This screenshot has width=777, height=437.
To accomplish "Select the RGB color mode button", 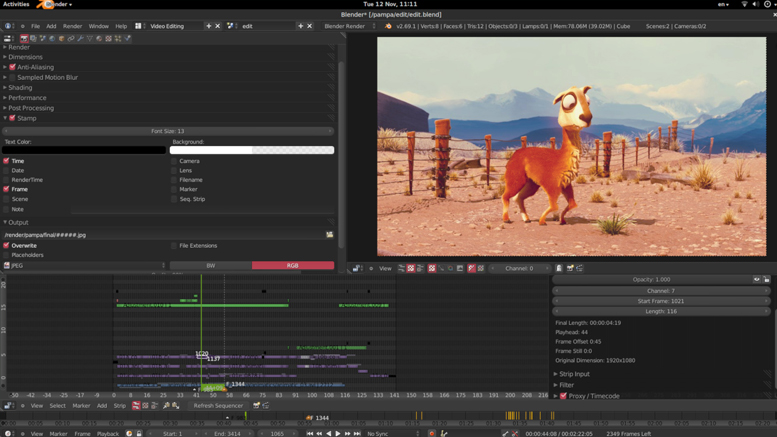I will click(293, 266).
